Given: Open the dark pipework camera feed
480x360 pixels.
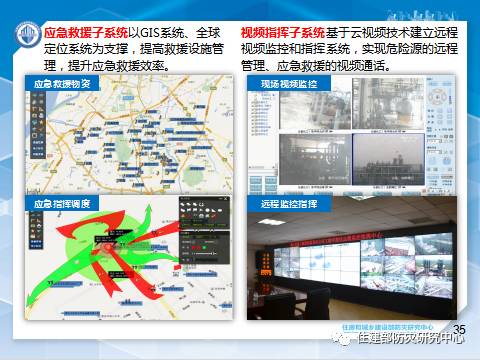Looking at the screenshot, I should 315,159.
